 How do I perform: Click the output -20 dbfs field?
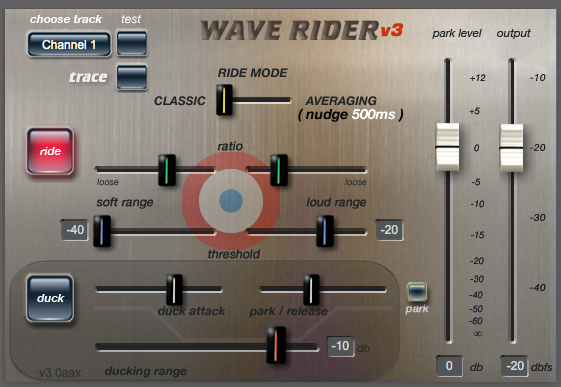click(x=514, y=366)
